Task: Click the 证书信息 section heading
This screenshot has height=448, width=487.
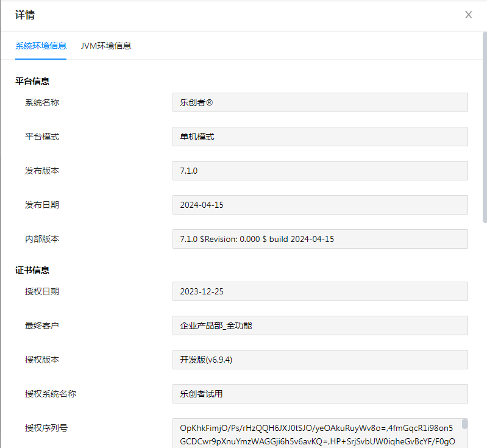Action: click(32, 270)
